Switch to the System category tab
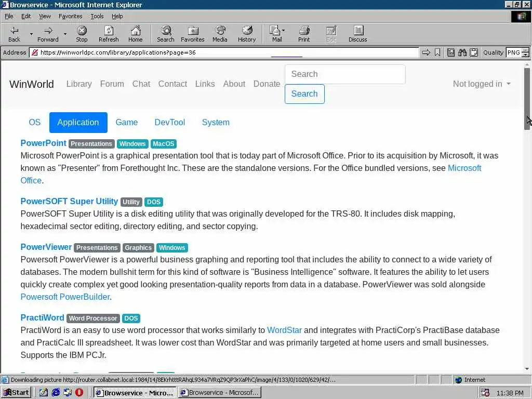This screenshot has width=532, height=399. [216, 123]
